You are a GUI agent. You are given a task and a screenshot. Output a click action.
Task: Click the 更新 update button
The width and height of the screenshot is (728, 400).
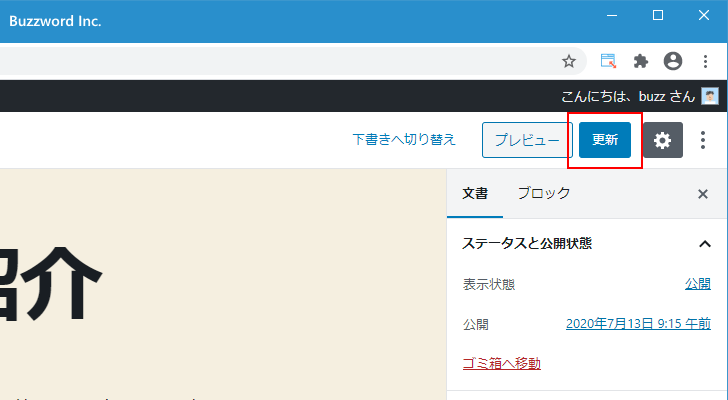[x=604, y=140]
